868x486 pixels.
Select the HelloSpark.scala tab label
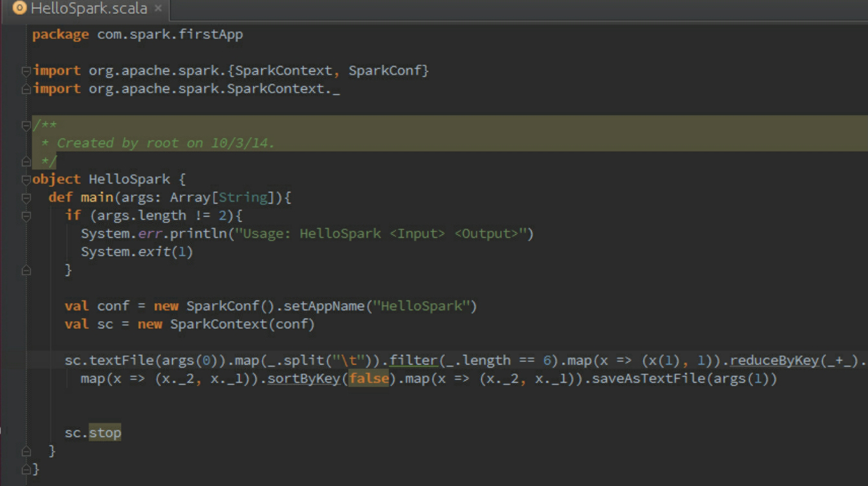point(89,9)
